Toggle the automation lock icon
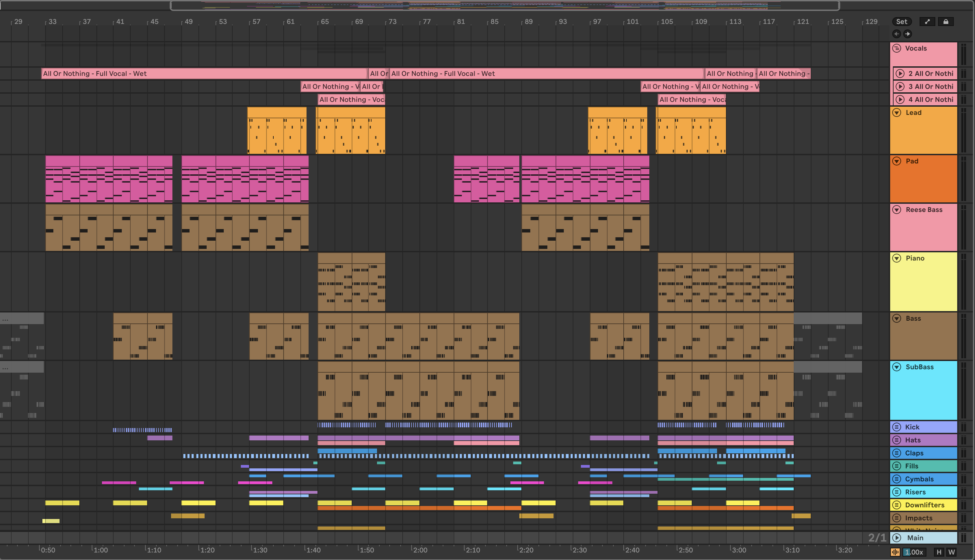Screen dimensions: 975x560 (946, 22)
